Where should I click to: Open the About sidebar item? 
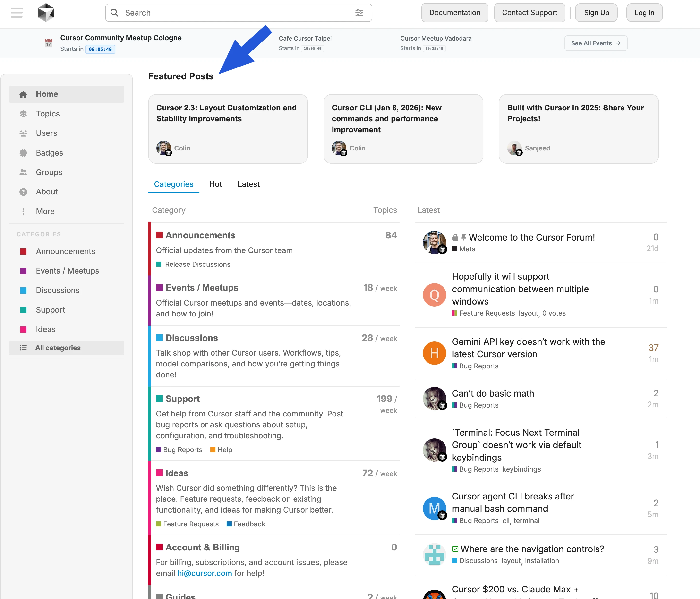tap(47, 192)
